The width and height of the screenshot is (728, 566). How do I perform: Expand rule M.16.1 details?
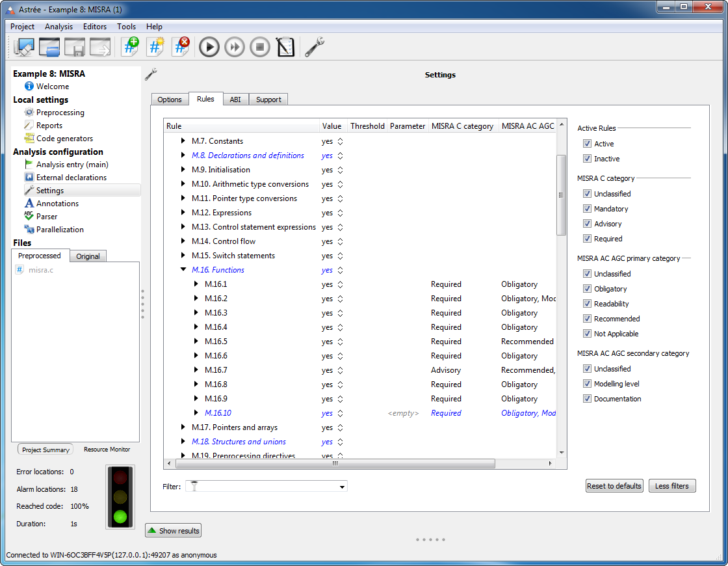coord(196,284)
